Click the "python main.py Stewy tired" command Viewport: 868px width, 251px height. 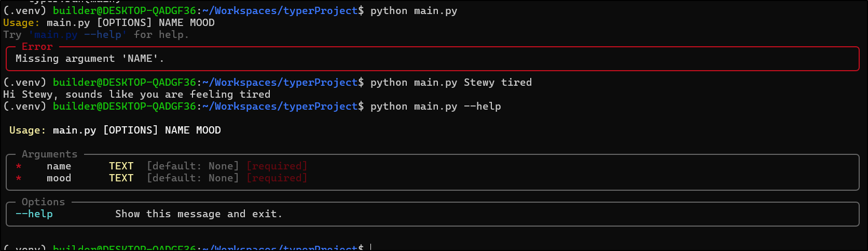point(451,83)
